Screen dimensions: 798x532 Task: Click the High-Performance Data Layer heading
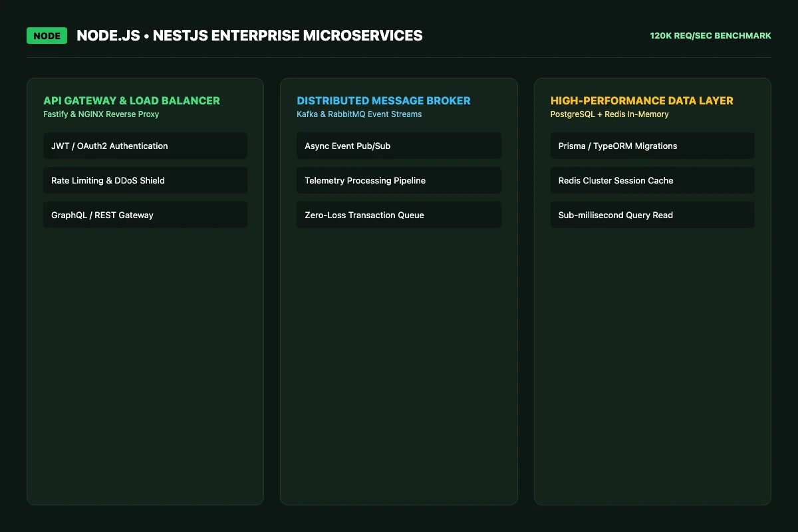pyautogui.click(x=642, y=100)
